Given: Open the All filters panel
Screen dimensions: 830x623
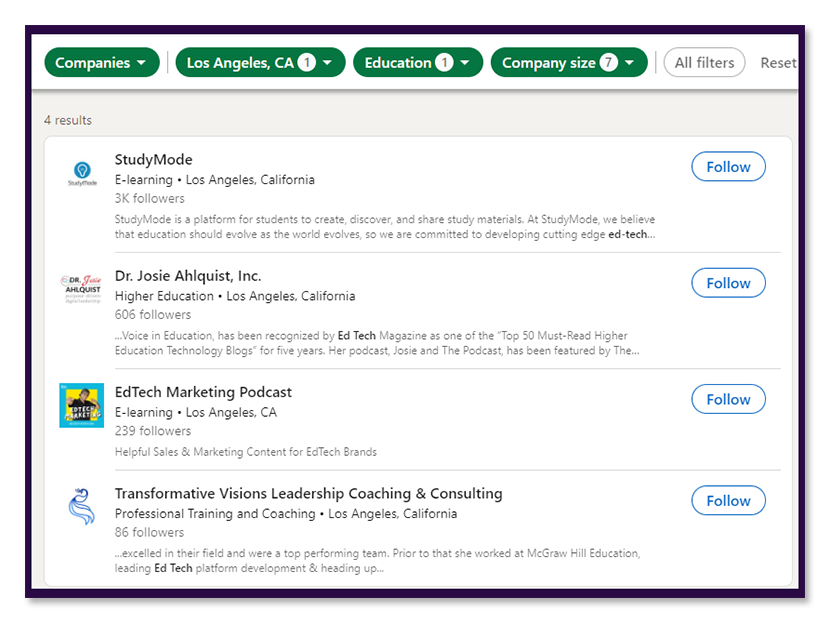Looking at the screenshot, I should pos(704,62).
